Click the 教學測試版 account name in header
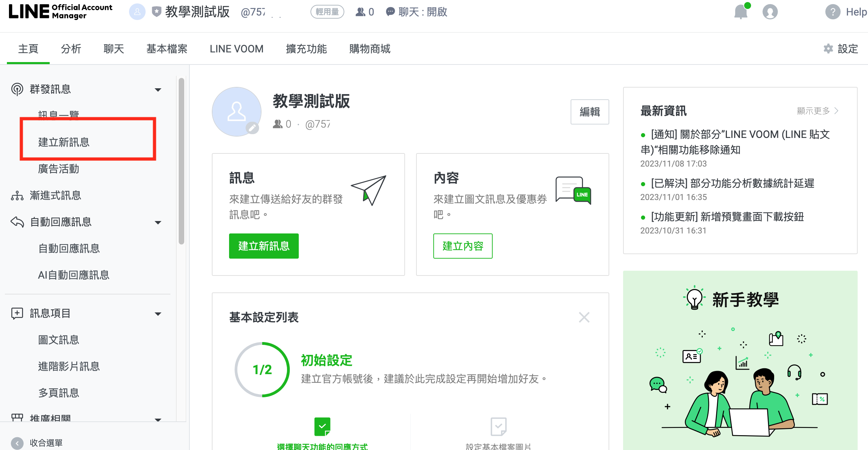The width and height of the screenshot is (868, 450). pyautogui.click(x=197, y=12)
